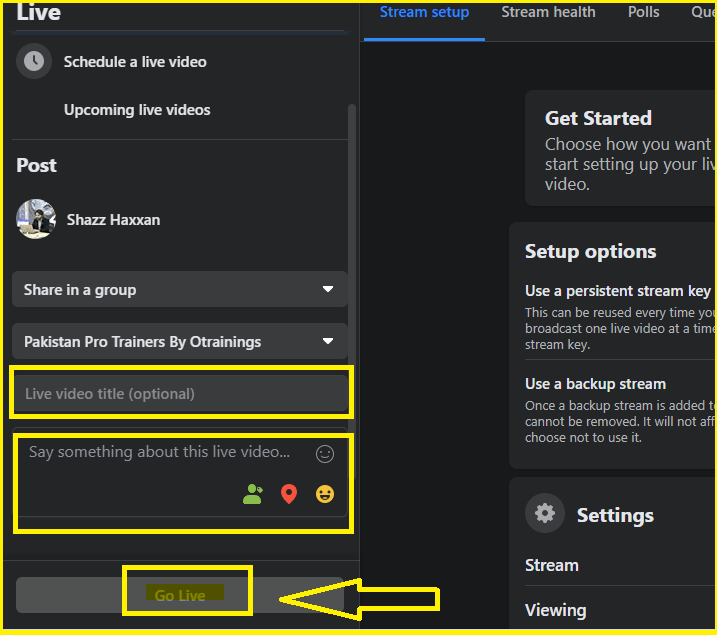717x636 pixels.
Task: Click the Shazz Haxxan name
Action: (113, 220)
